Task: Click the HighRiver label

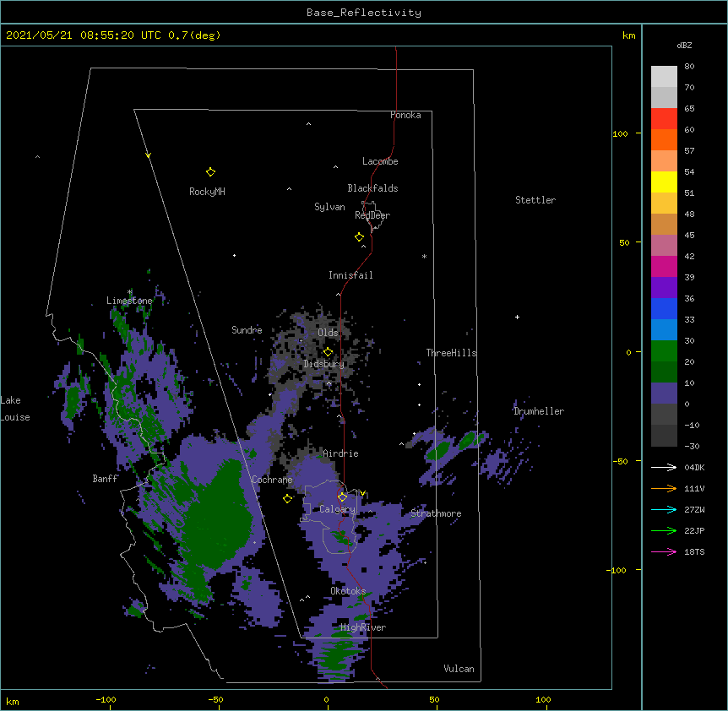Action: click(363, 627)
